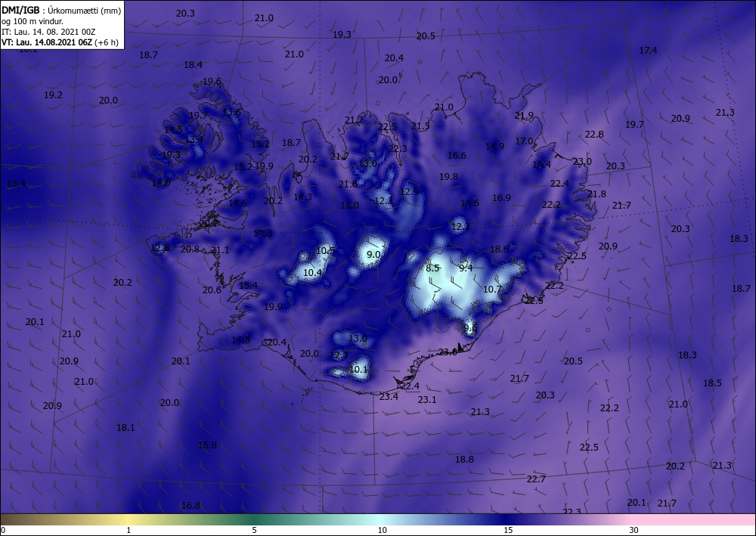Select the 15 tick on the color scale
The width and height of the screenshot is (756, 536).
[x=508, y=530]
